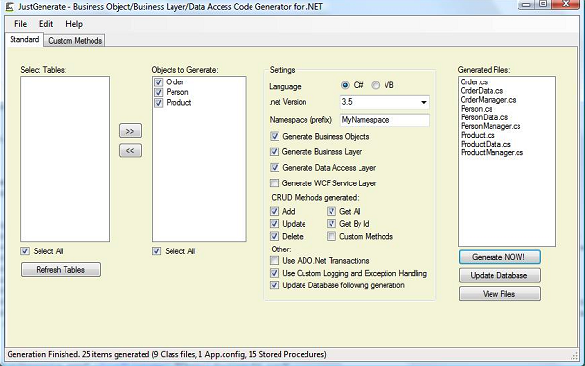The width and height of the screenshot is (585, 366).
Task: Switch to the Standard tab
Action: tap(25, 40)
